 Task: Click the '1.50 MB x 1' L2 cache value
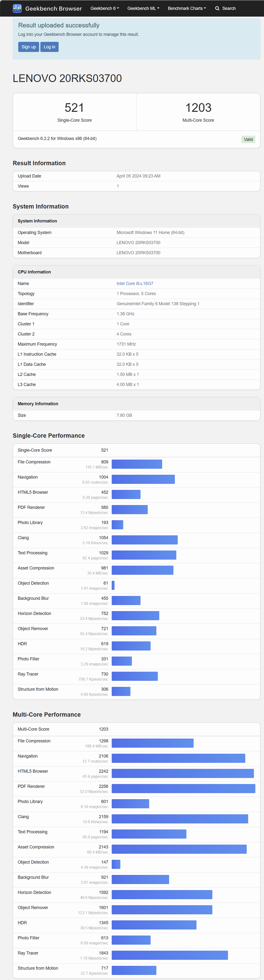[128, 374]
